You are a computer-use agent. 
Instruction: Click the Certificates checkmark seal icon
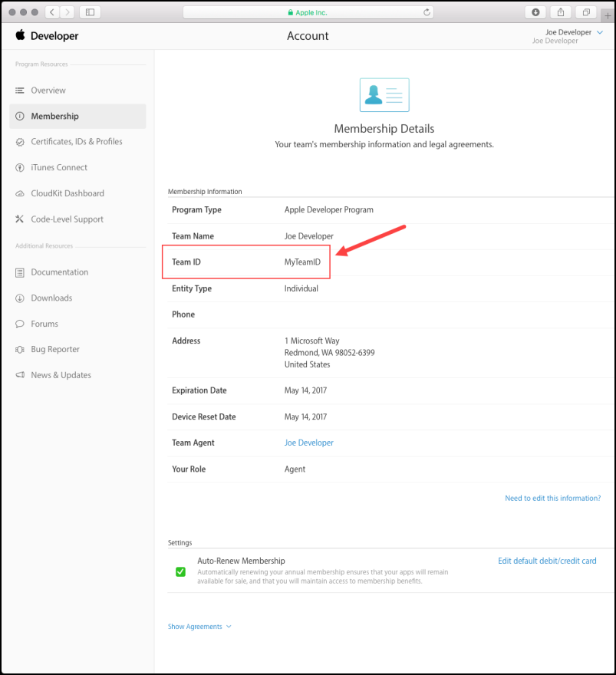(20, 142)
